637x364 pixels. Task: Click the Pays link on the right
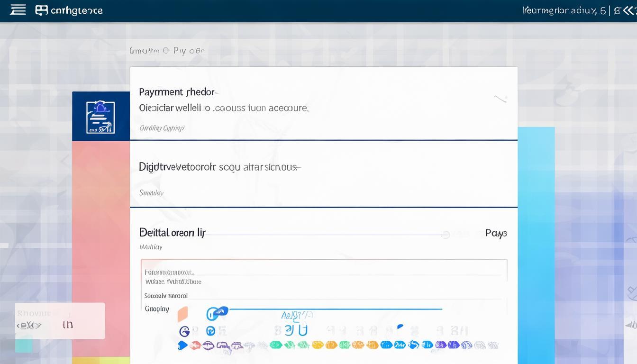496,233
